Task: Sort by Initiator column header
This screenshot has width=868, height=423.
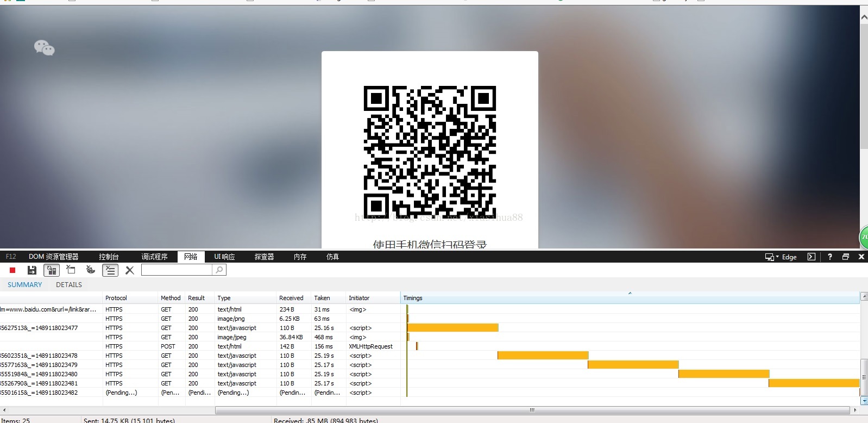Action: [373, 298]
